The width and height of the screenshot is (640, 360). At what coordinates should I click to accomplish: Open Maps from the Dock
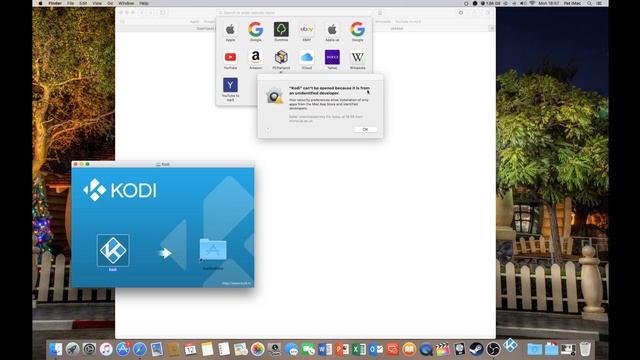[241, 349]
